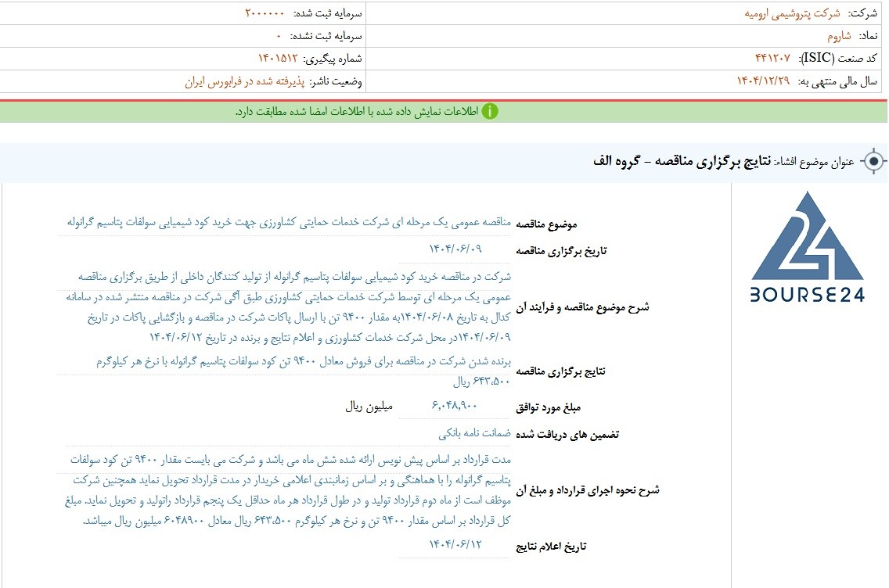Click the label شرح موضوع مناقصه و فرآیند آن
889x588 pixels.
582,307
